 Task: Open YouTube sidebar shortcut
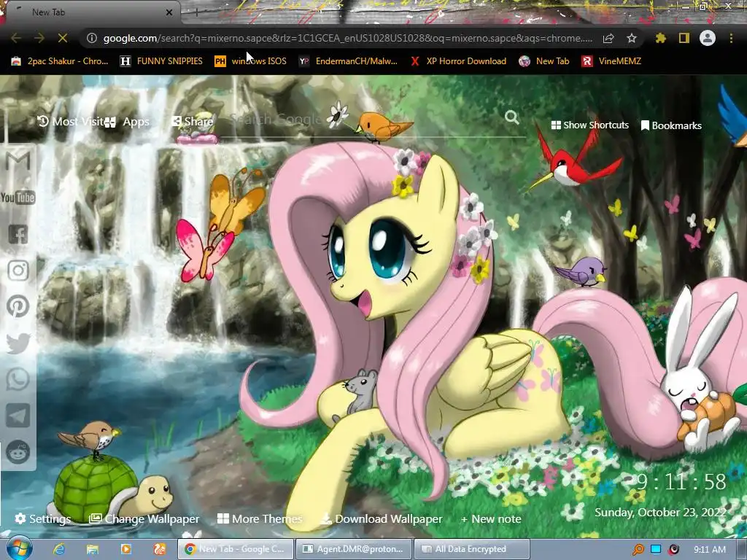point(18,197)
